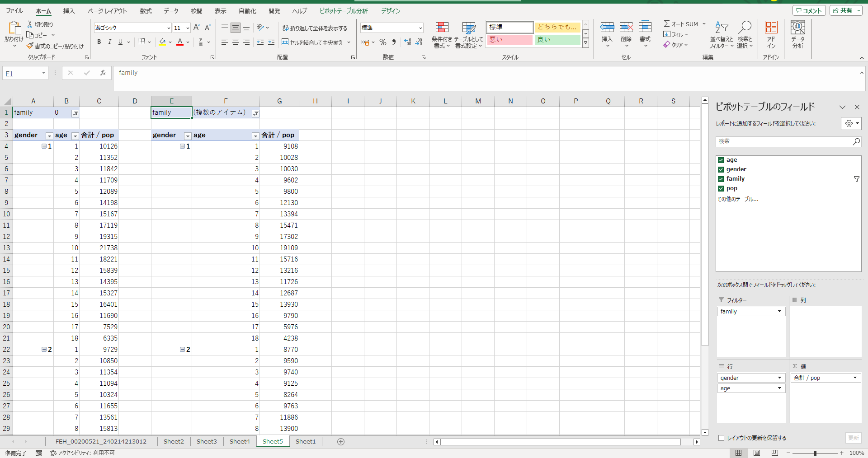Click the Merge and Center (セルを結合して中央揃え) icon
The height and width of the screenshot is (458, 868).
pos(316,42)
